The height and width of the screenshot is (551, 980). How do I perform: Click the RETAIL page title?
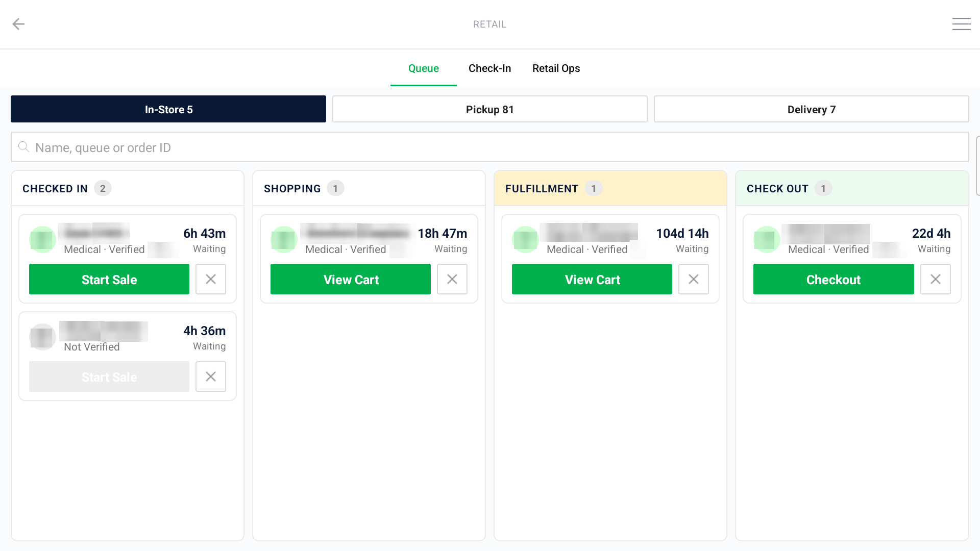(x=489, y=24)
